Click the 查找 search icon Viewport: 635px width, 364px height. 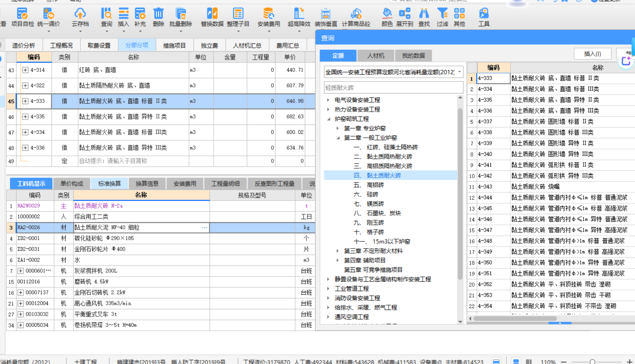click(424, 17)
